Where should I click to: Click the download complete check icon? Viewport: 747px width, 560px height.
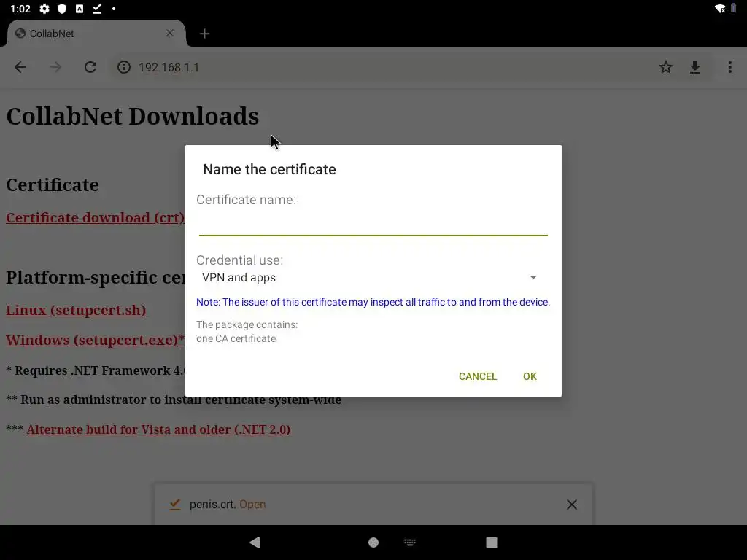point(175,505)
